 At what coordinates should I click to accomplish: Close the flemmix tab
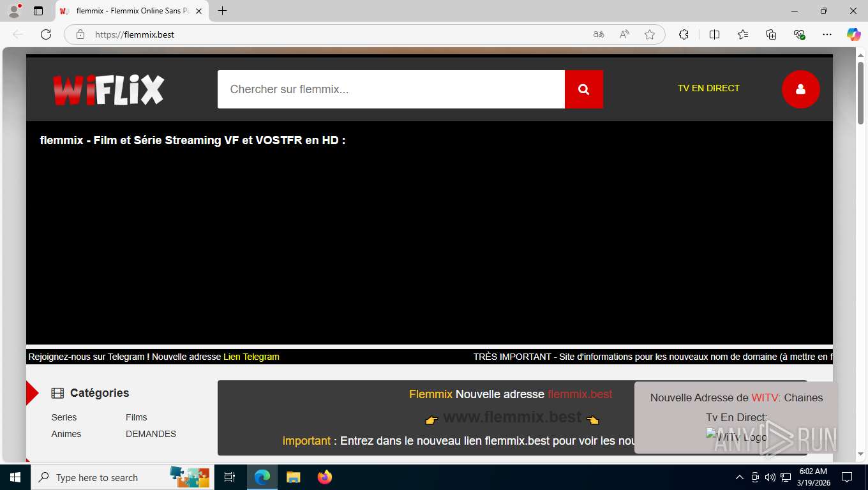[198, 11]
